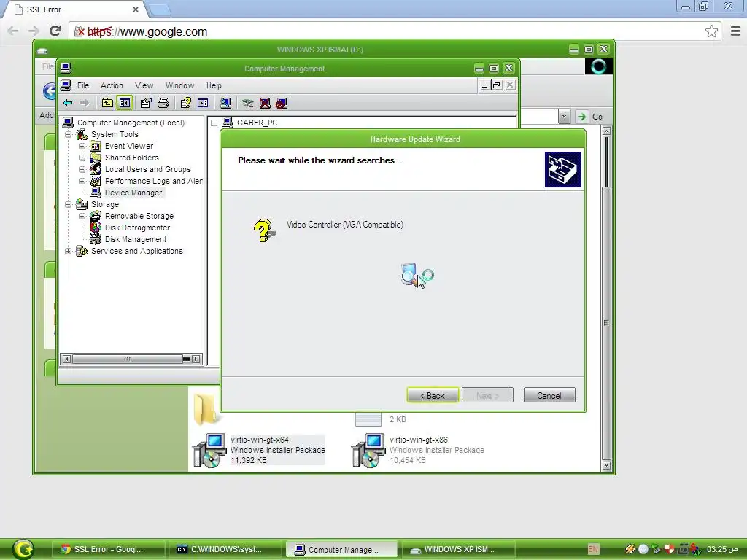Click the Disable device toolbar icon
Image resolution: width=747 pixels, height=560 pixels.
(x=282, y=103)
